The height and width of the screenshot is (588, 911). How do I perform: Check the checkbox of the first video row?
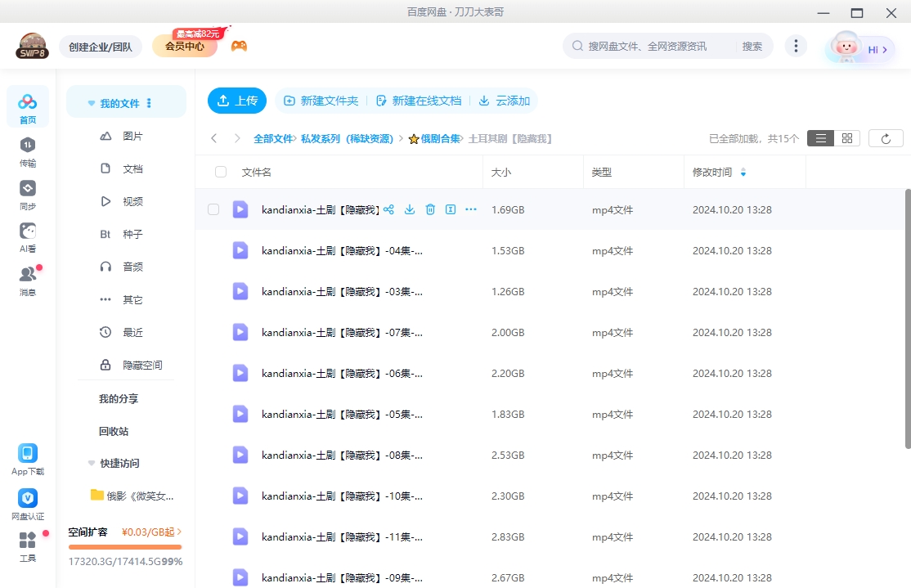(213, 209)
